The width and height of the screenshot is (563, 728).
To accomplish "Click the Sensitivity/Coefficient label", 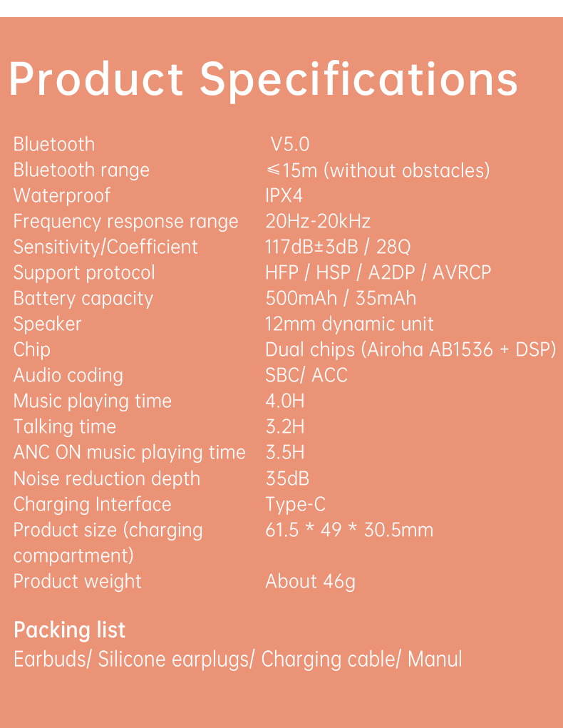I will 105,247.
